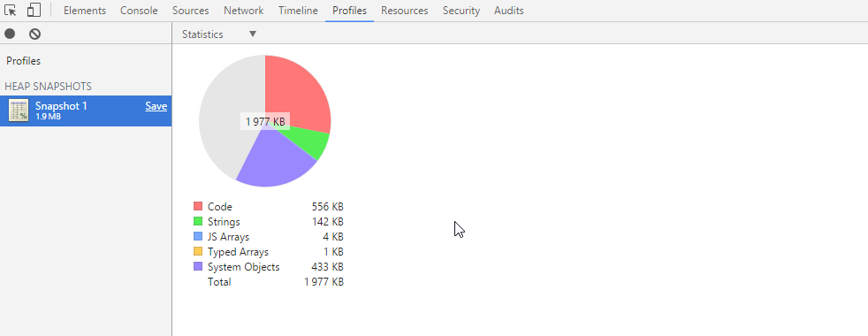868x336 pixels.
Task: Click the yellow Typed Arrays legend swatch
Action: click(198, 251)
